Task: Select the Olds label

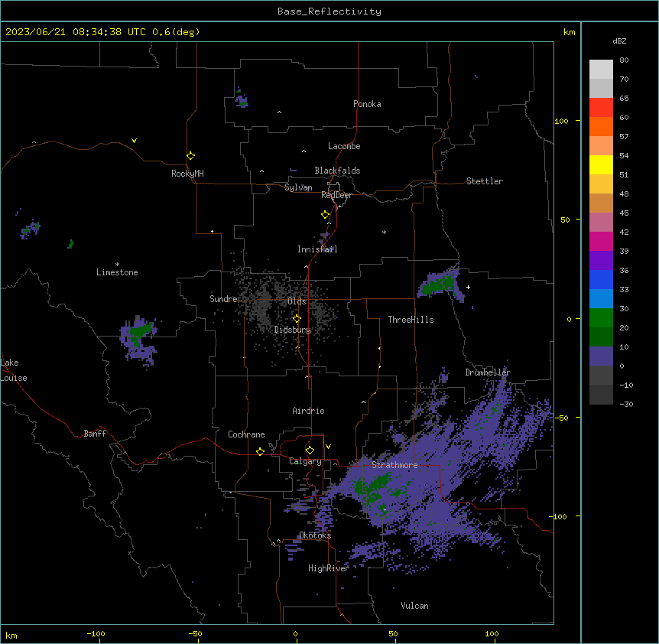Action: [x=297, y=301]
